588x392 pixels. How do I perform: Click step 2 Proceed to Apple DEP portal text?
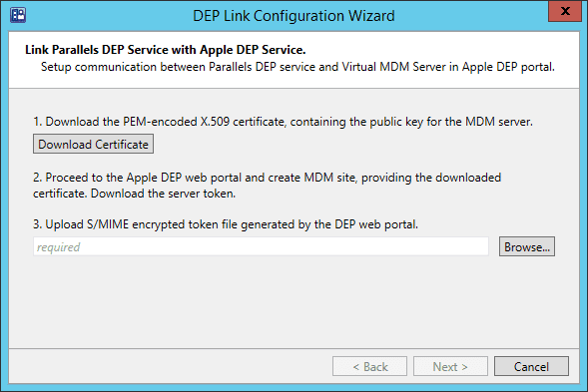point(267,178)
